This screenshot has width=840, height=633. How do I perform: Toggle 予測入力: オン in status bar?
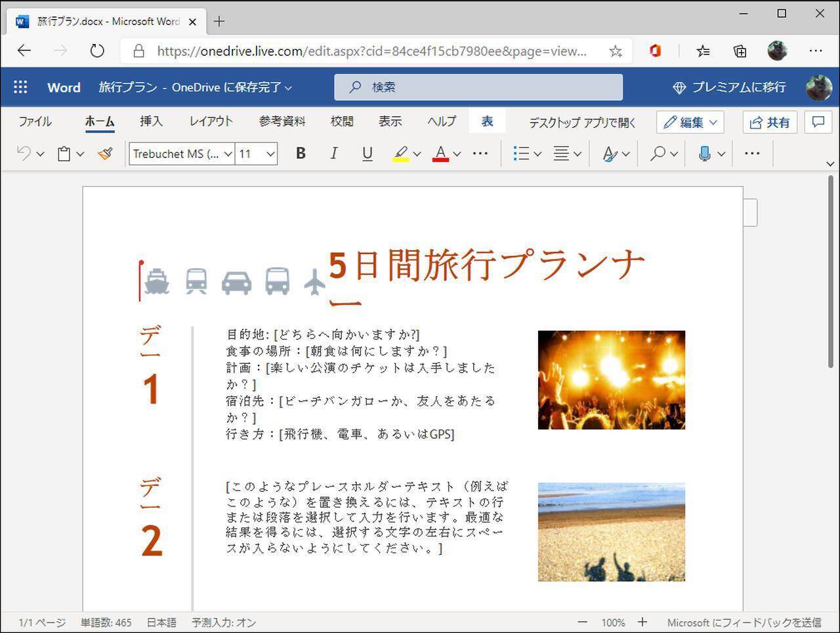click(x=224, y=623)
